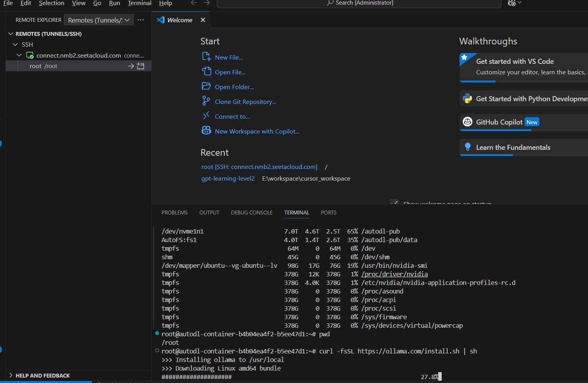Image resolution: width=588 pixels, height=383 pixels.
Task: Open recent gpt-learning-level2 workspace
Action: [x=228, y=178]
